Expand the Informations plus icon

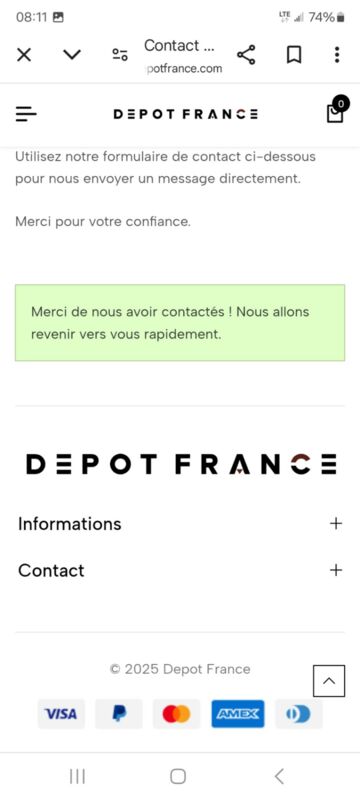click(336, 523)
